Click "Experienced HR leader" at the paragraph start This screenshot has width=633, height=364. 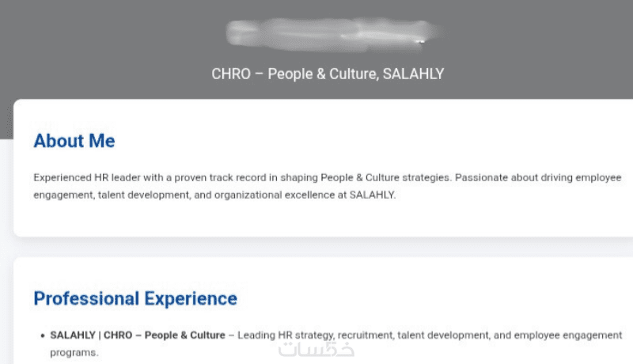click(85, 177)
